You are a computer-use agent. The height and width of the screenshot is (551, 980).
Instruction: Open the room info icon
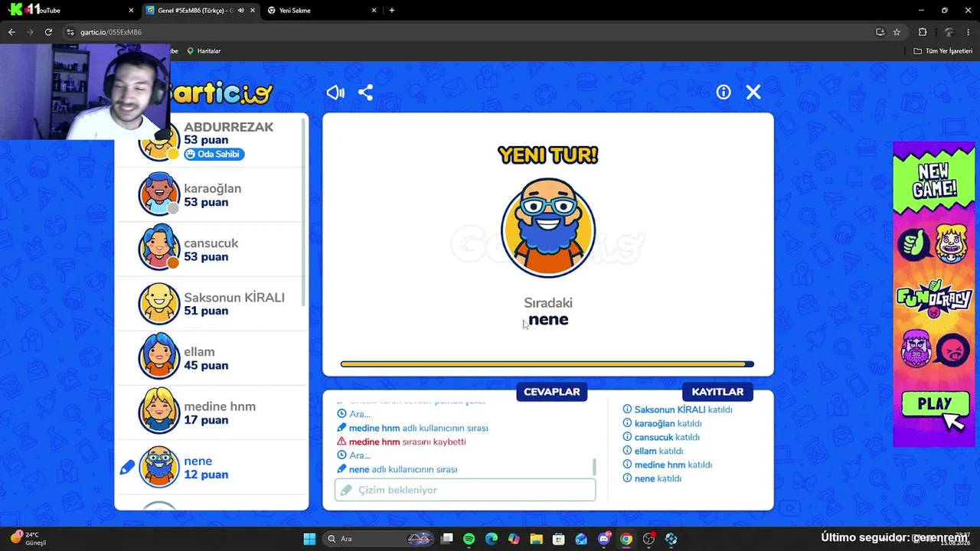pos(724,92)
